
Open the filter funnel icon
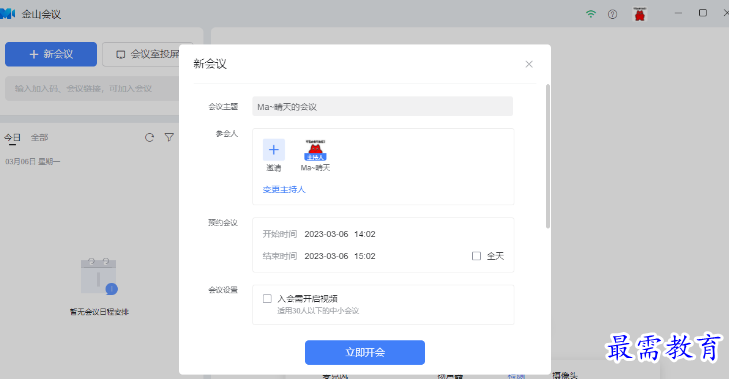(x=169, y=137)
